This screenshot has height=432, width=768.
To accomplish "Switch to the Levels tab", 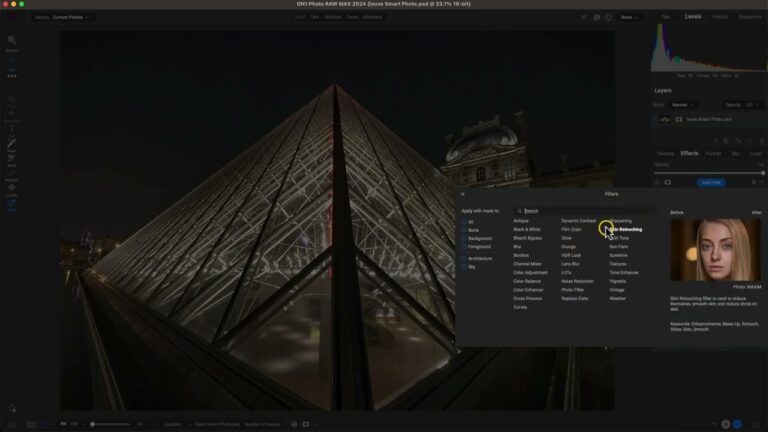I will pyautogui.click(x=693, y=17).
